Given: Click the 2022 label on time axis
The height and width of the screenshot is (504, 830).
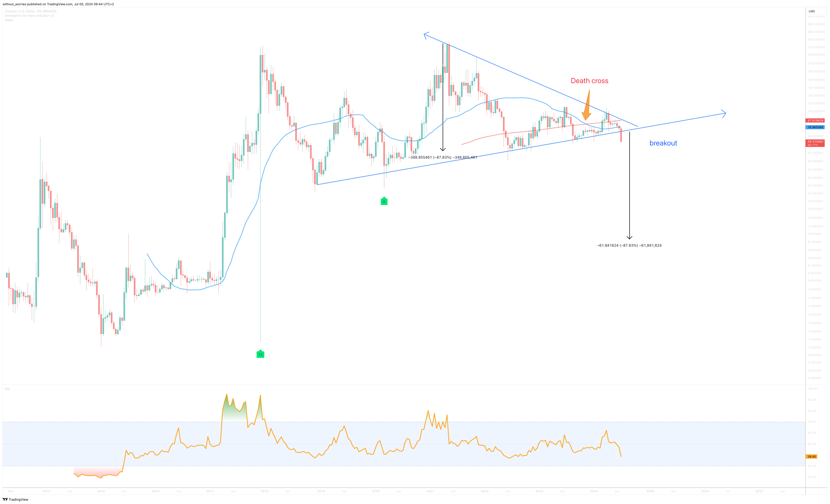Looking at the screenshot, I should click(x=485, y=491).
